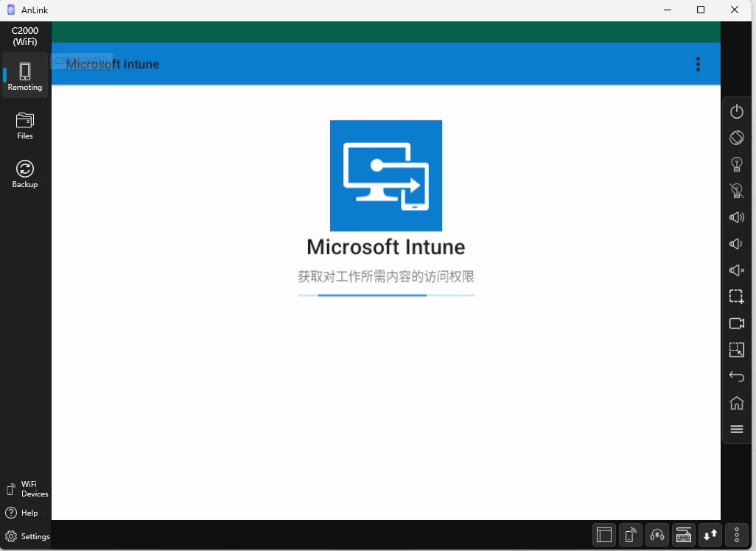Open the Android recent apps menu icon
The width and height of the screenshot is (756, 551).
tap(736, 429)
